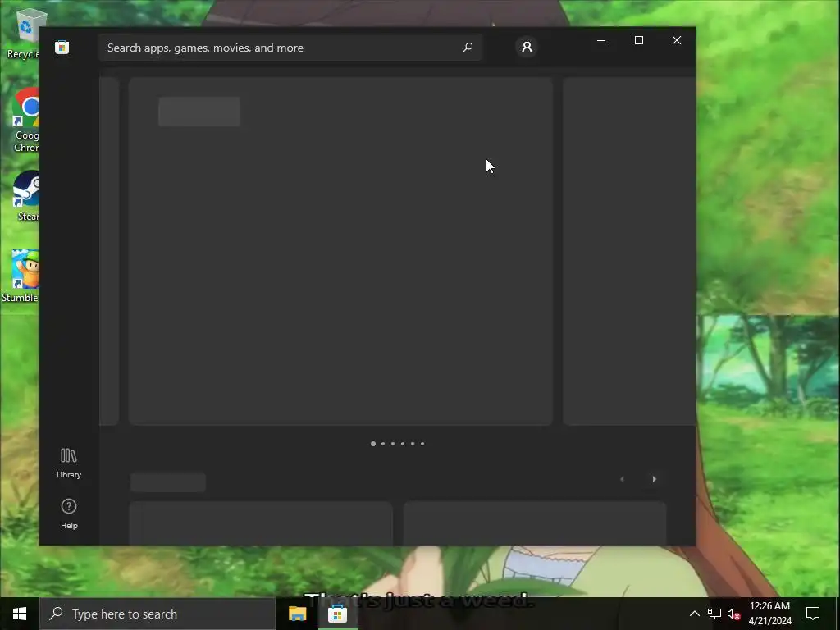The height and width of the screenshot is (630, 840).
Task: Select the Steam desktop shortcut
Action: 27,196
